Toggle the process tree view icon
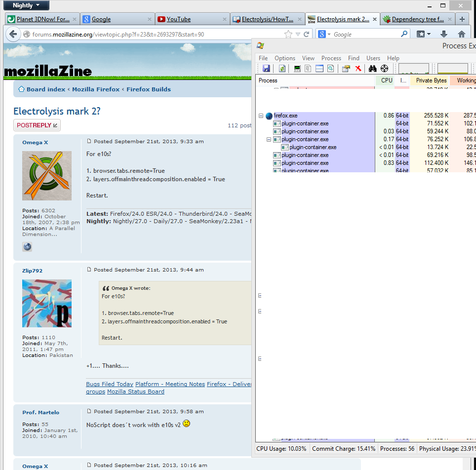 308,68
